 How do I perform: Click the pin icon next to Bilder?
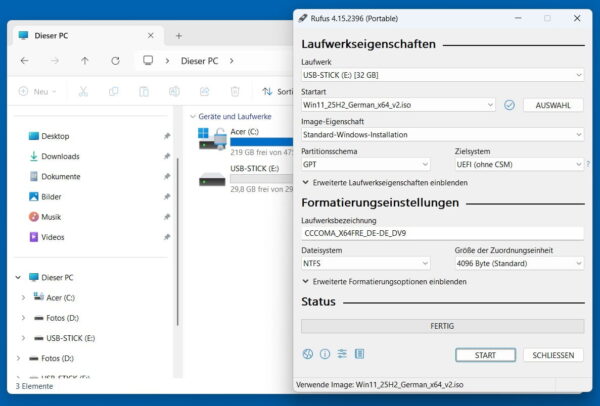point(167,197)
